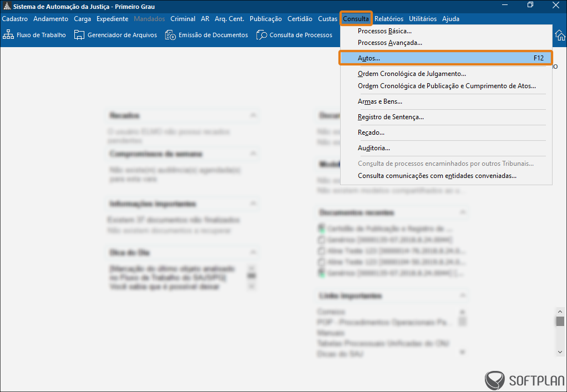Collapse the Documentos recentes panel
Viewport: 567px width, 392px height.
coord(463,212)
